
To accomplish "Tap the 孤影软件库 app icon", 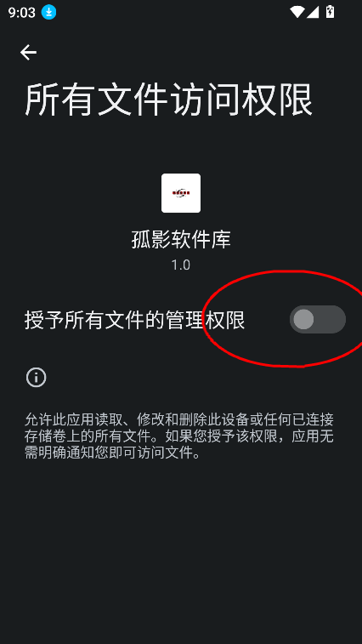I will [181, 193].
